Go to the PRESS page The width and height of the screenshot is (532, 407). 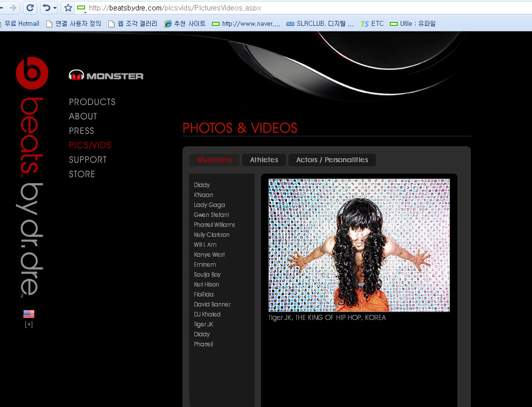(x=82, y=131)
